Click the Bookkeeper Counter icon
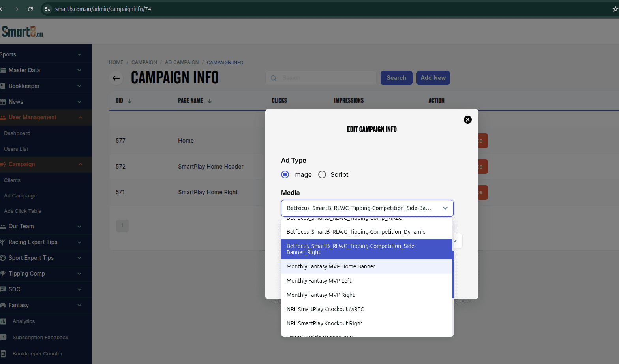Screen dimensions: 619x364 point(3,354)
